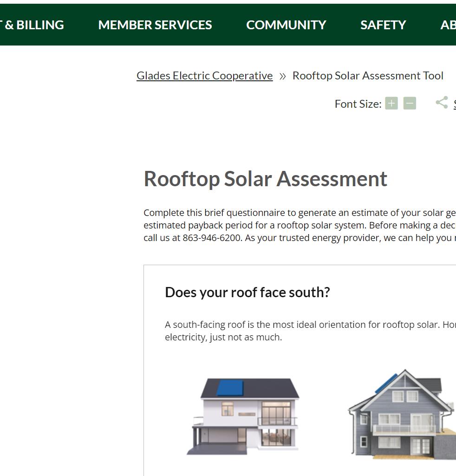Select the gray gabled house image
Image resolution: width=456 pixels, height=476 pixels.
coord(402,414)
